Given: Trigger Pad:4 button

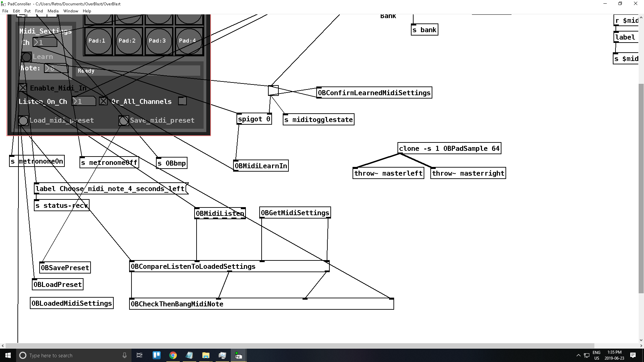Looking at the screenshot, I should click(x=189, y=41).
